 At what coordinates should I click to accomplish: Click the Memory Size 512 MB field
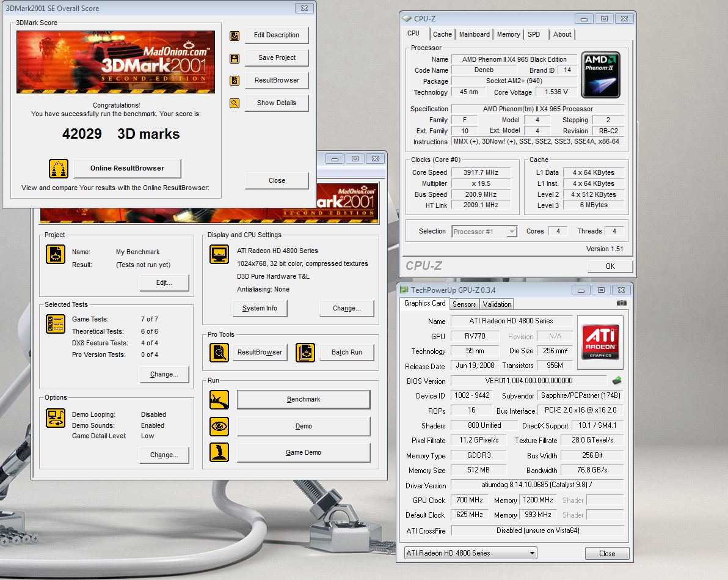coord(478,470)
